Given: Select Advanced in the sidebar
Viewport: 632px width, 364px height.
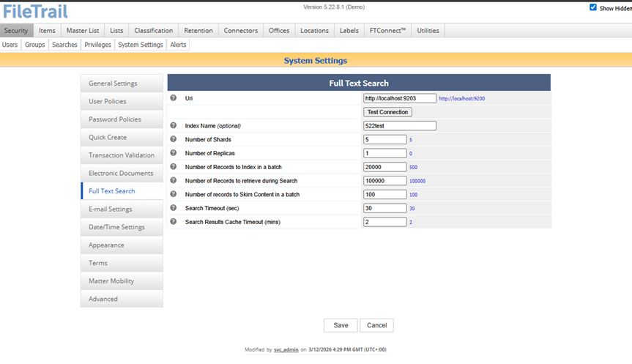Looking at the screenshot, I should pyautogui.click(x=122, y=299).
